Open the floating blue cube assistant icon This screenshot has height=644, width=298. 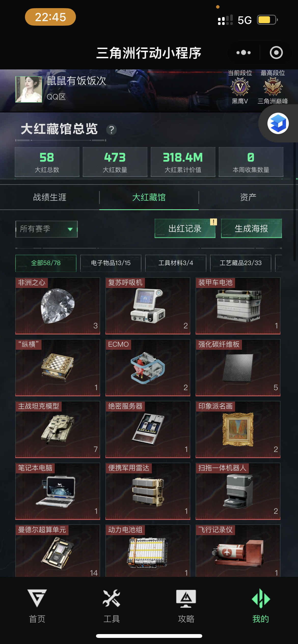click(278, 123)
